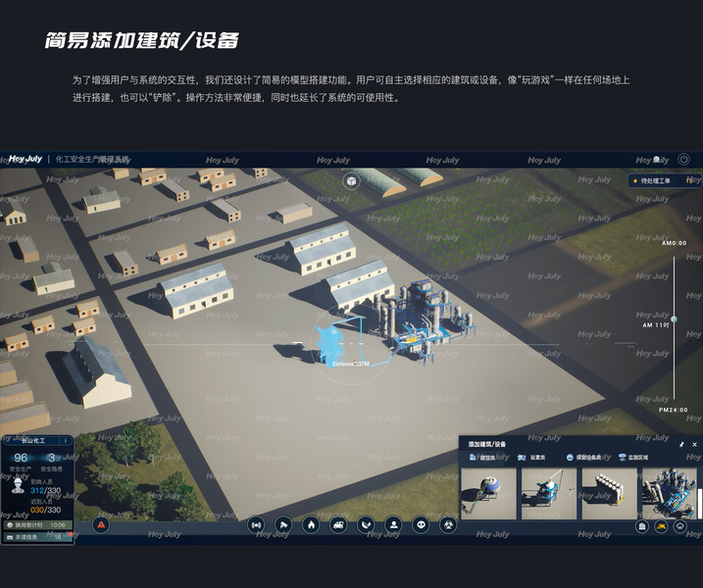Click the AM0:00 label on the time slider

pyautogui.click(x=674, y=243)
